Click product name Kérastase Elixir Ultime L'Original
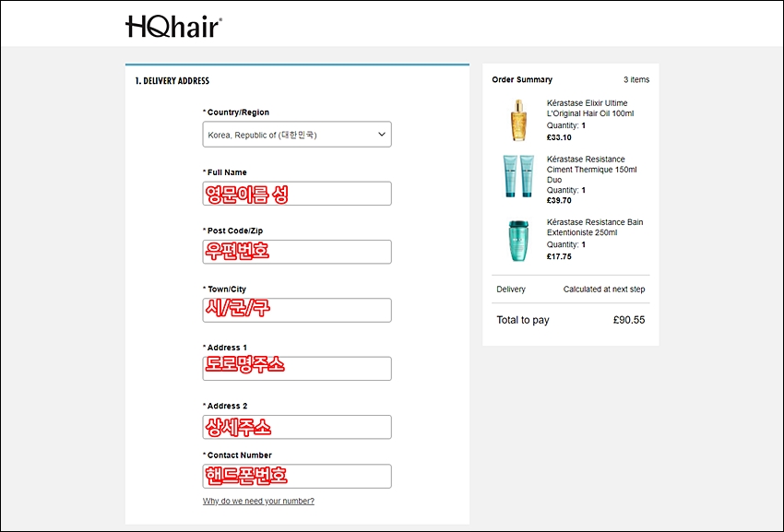 pos(590,109)
